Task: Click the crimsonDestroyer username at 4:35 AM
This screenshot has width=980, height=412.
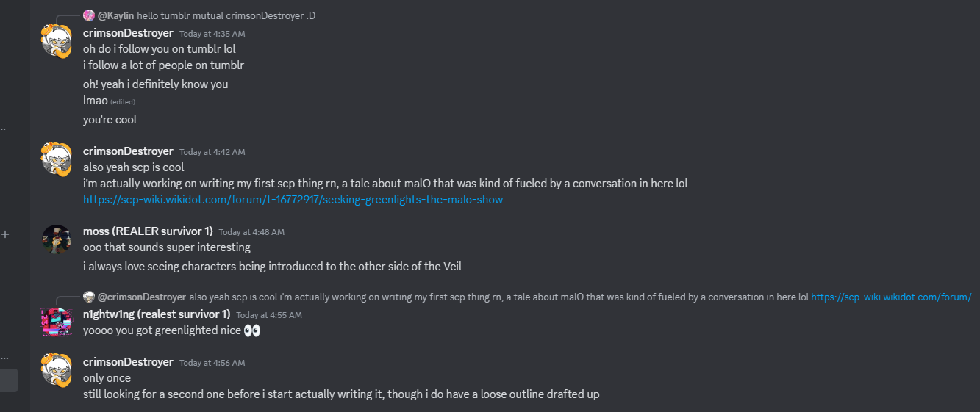Action: pyautogui.click(x=128, y=33)
